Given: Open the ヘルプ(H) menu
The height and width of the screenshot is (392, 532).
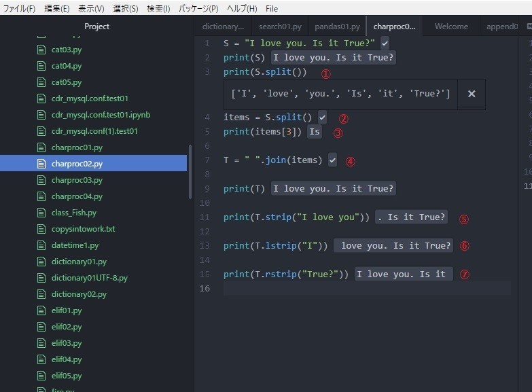Looking at the screenshot, I should coord(242,8).
